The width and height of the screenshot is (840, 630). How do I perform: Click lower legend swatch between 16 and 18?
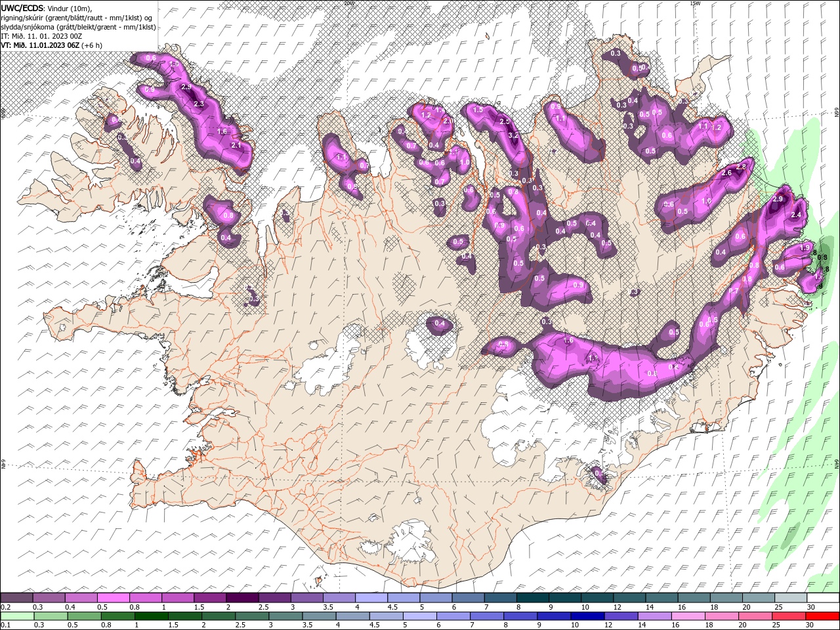(x=687, y=616)
